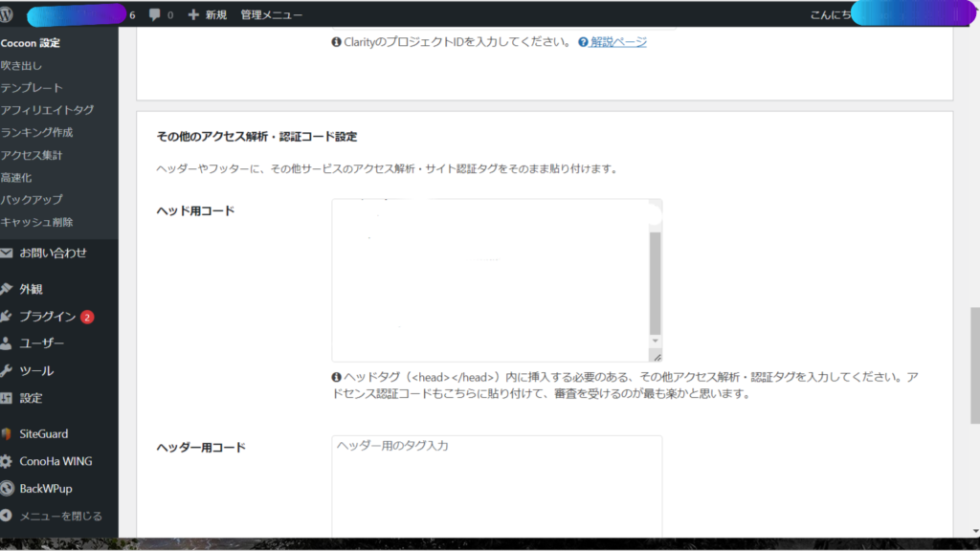Click the red plugin update badge 2

[87, 318]
